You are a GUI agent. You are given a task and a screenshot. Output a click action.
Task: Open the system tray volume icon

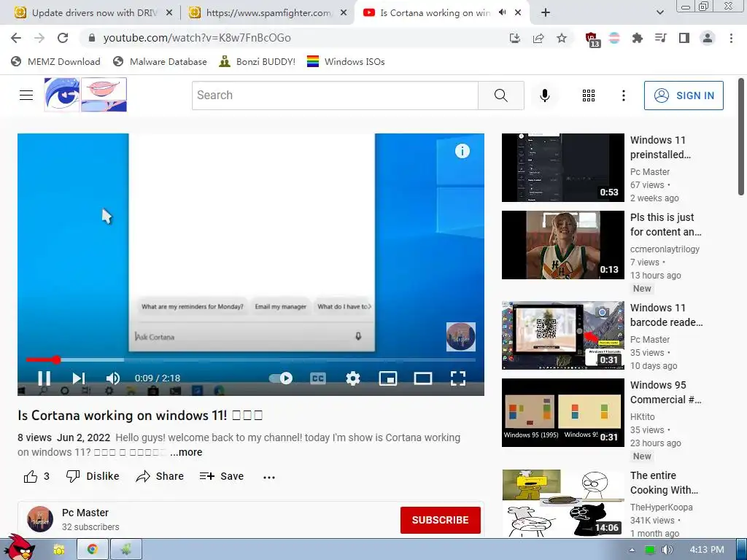[667, 550]
